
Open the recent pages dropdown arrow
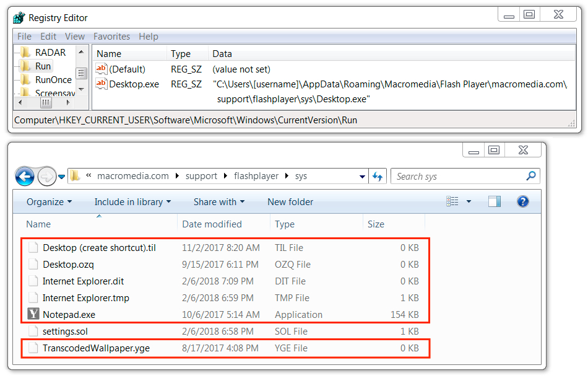[61, 176]
